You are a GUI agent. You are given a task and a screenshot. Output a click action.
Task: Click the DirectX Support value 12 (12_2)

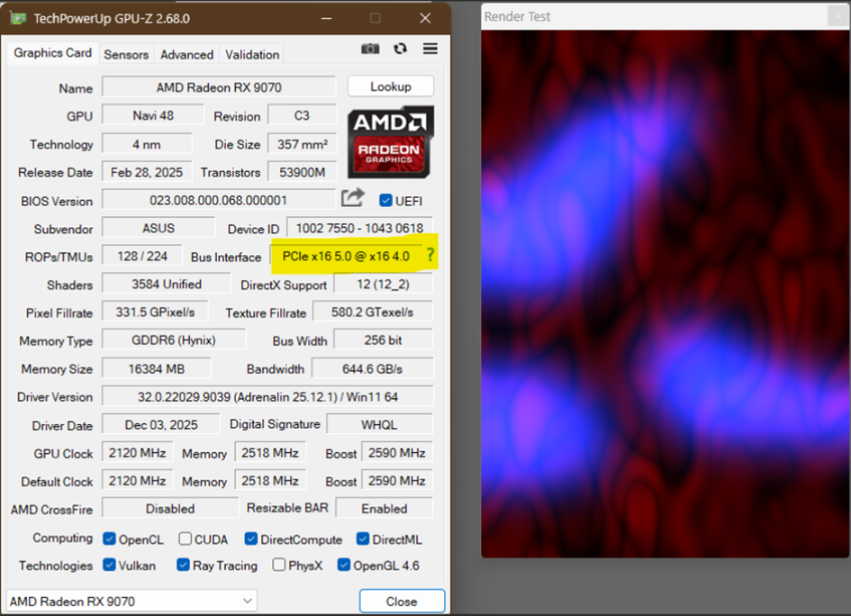tap(383, 285)
